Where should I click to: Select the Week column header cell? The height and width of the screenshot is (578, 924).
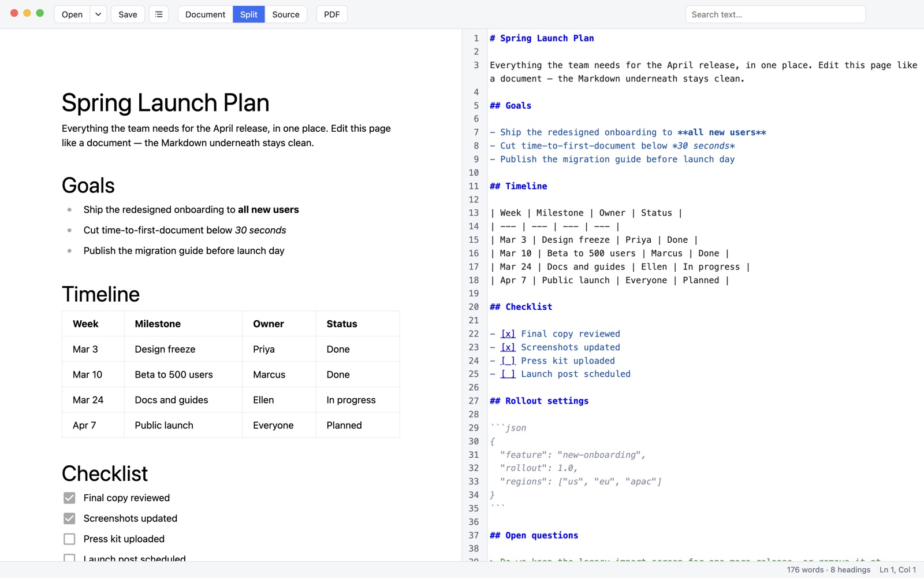coord(93,324)
